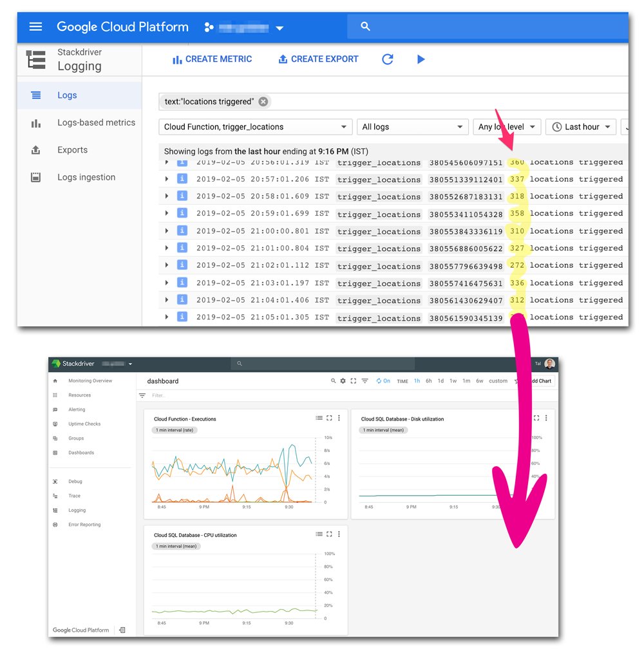Expand the 20:58:01.609 log entry

tap(167, 196)
